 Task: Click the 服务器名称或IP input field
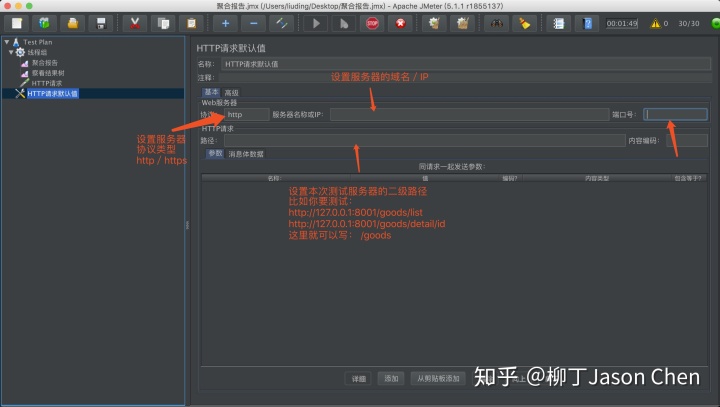click(x=469, y=114)
